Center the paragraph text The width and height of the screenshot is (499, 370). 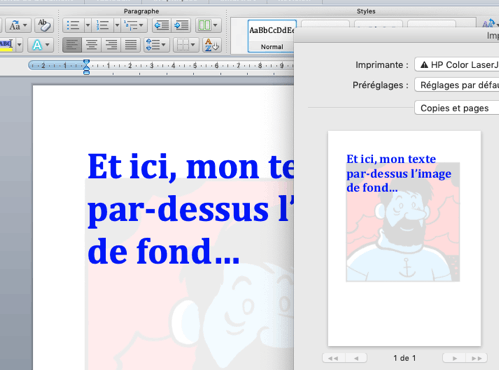coord(92,45)
